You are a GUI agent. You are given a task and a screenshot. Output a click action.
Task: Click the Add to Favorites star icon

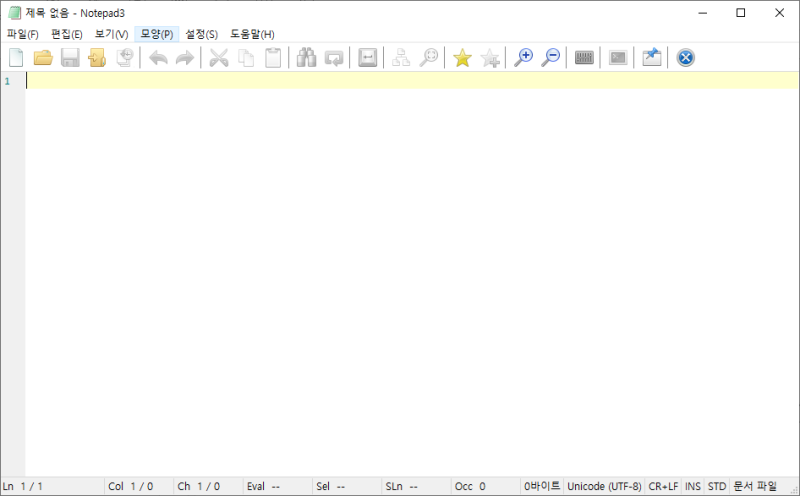click(x=490, y=58)
